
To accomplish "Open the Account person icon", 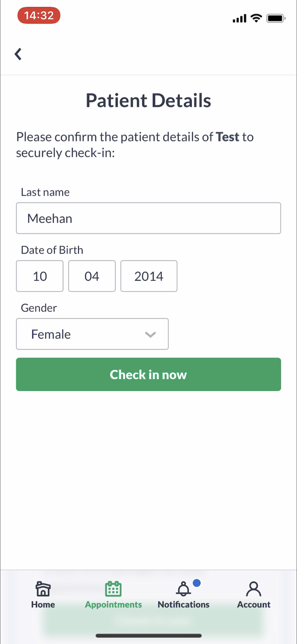I will coord(254,589).
